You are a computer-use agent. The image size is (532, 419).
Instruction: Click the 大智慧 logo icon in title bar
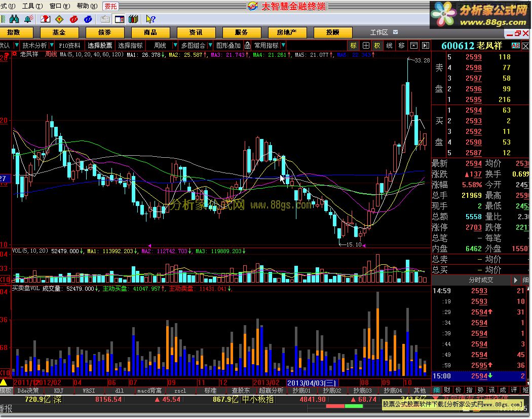252,6
